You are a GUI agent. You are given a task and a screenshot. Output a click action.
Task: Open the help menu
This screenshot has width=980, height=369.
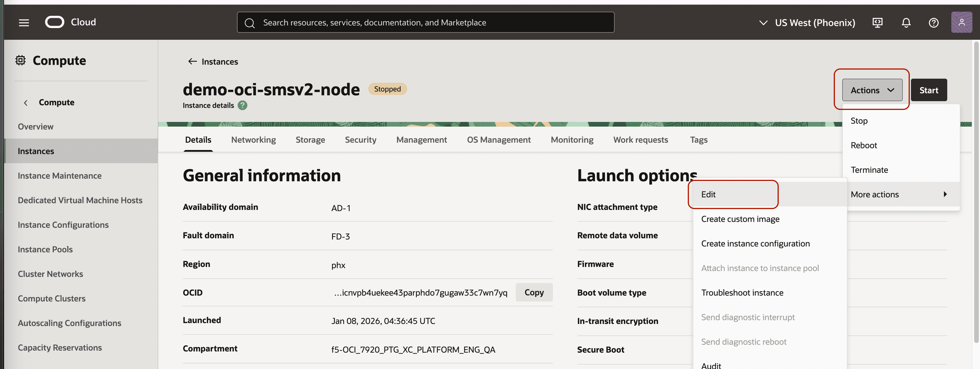pos(933,23)
